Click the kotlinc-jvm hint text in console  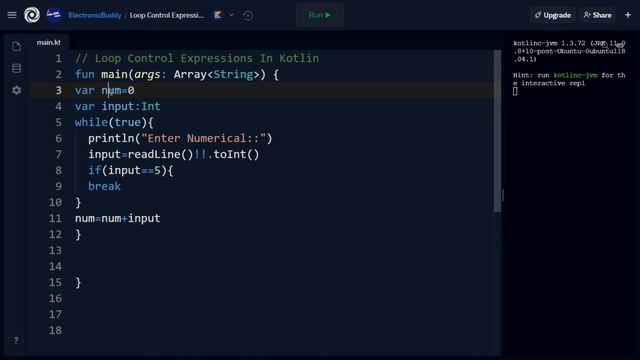pyautogui.click(x=575, y=75)
